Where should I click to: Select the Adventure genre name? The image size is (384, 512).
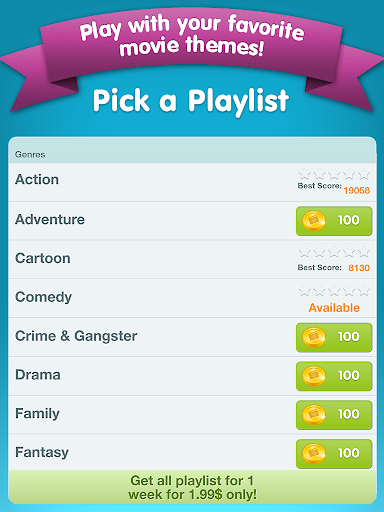pyautogui.click(x=50, y=220)
